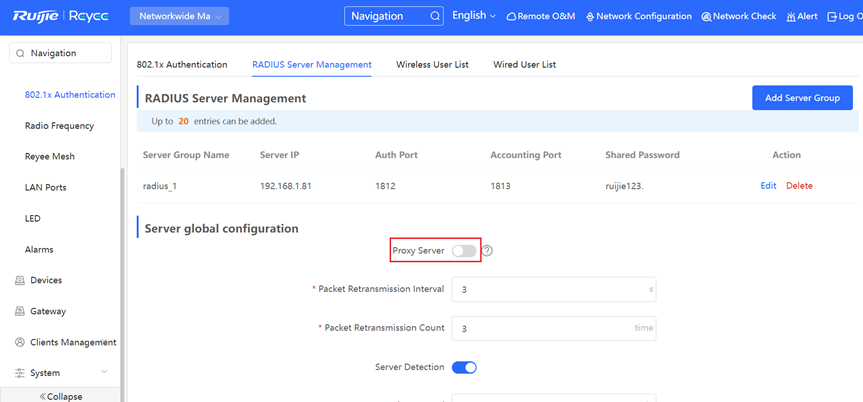Open Remote O&M from the top bar

click(543, 16)
